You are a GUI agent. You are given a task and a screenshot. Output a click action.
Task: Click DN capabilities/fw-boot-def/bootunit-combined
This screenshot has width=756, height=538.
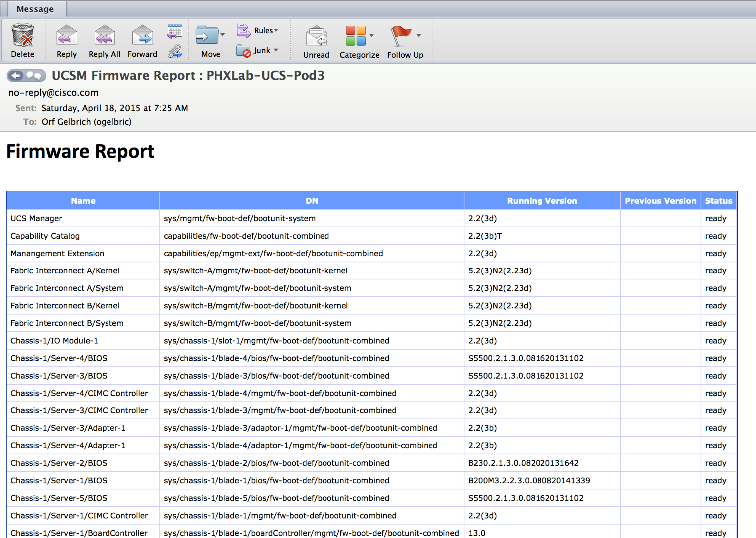point(246,236)
